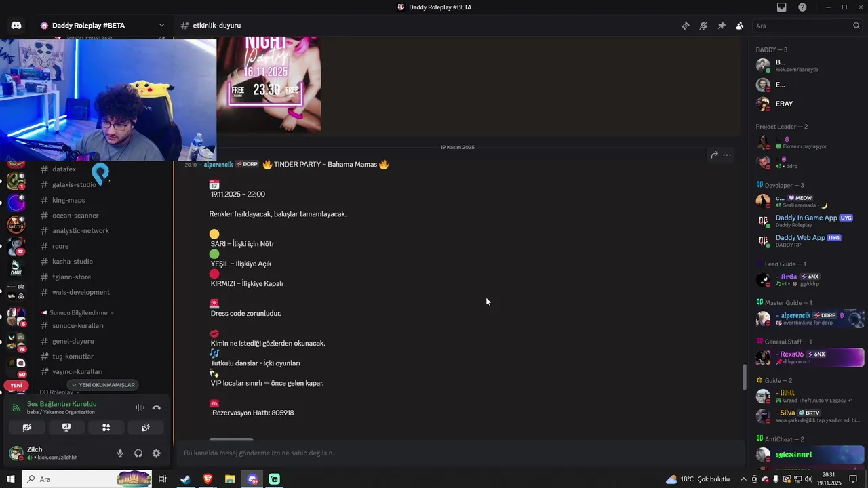Image resolution: width=868 pixels, height=488 pixels.
Task: Open Steam from the taskbar
Action: pos(185,479)
